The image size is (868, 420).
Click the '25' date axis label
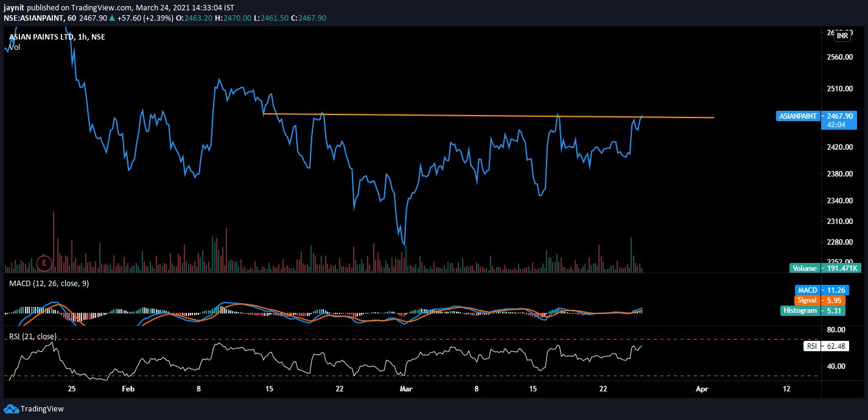click(x=72, y=388)
